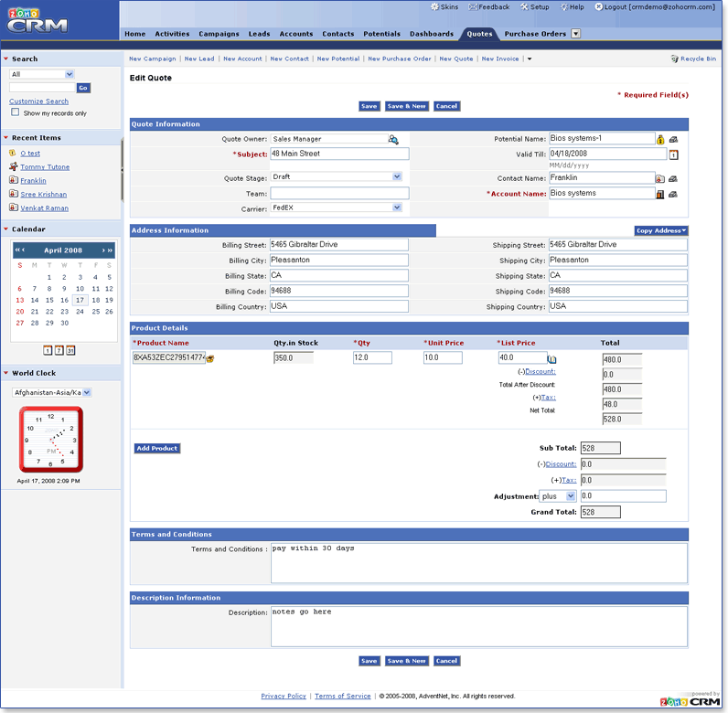The width and height of the screenshot is (728, 713).
Task: Click into the Subject text field
Action: (x=339, y=154)
